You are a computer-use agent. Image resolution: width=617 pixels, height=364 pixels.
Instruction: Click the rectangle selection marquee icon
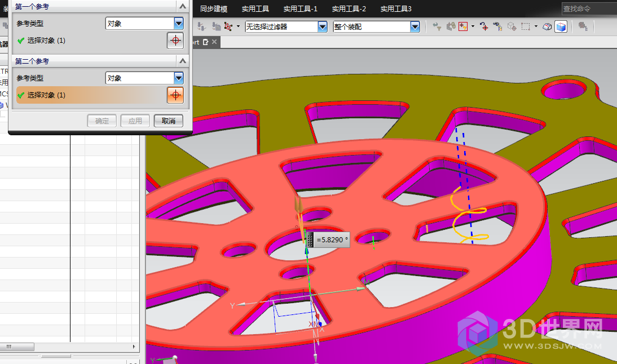[x=525, y=26]
